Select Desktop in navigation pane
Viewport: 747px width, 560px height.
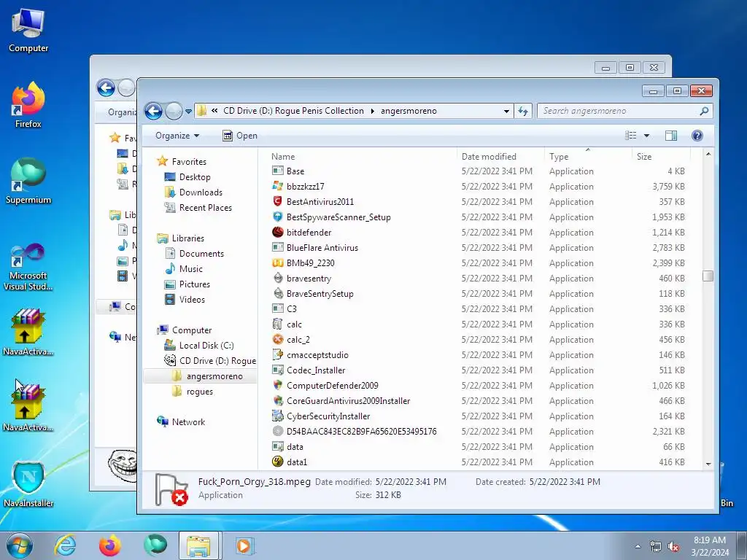point(194,176)
